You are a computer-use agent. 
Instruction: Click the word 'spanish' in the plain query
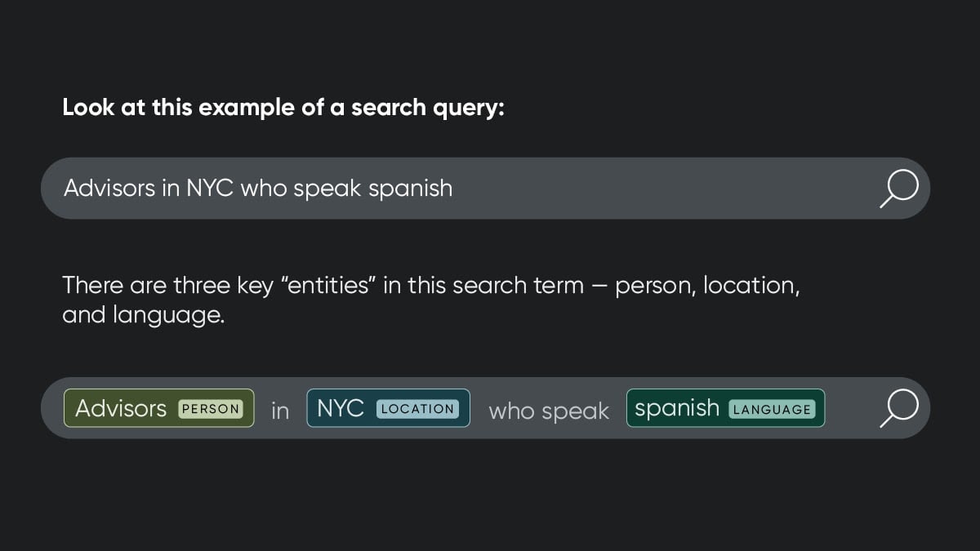(410, 189)
